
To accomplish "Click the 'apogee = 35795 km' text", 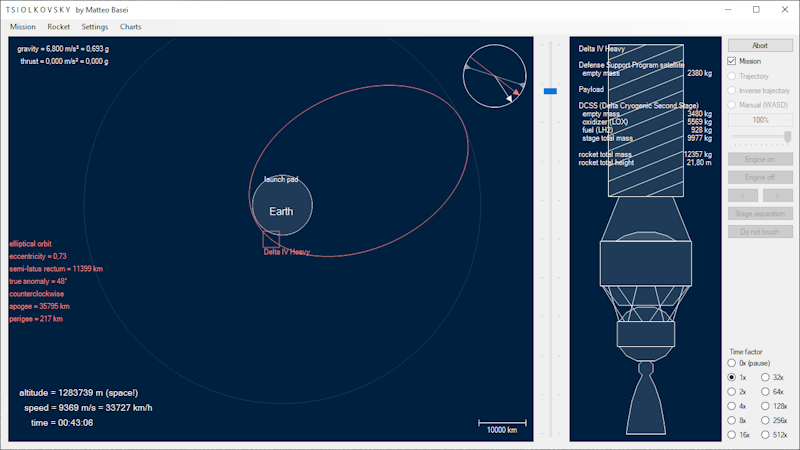I will click(39, 306).
